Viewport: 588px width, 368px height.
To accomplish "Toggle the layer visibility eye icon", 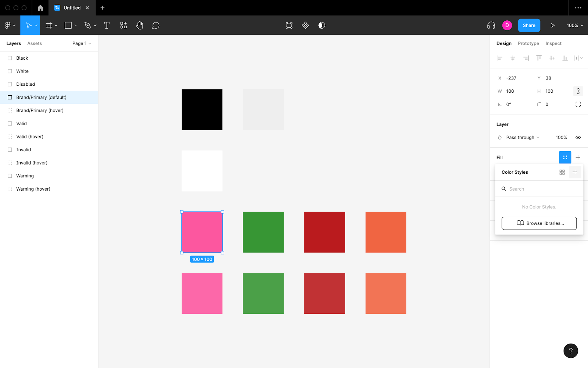I will pos(578,138).
